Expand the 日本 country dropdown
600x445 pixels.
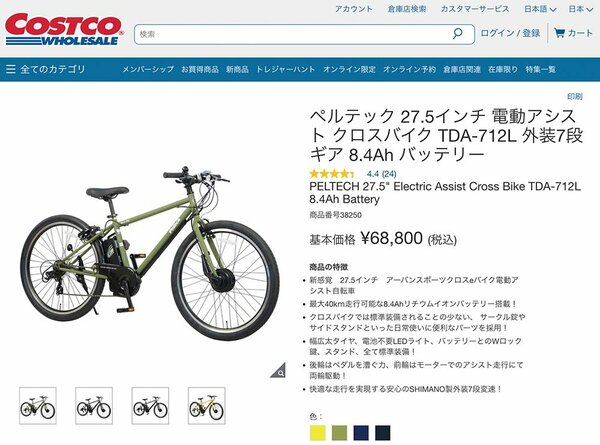tap(580, 9)
